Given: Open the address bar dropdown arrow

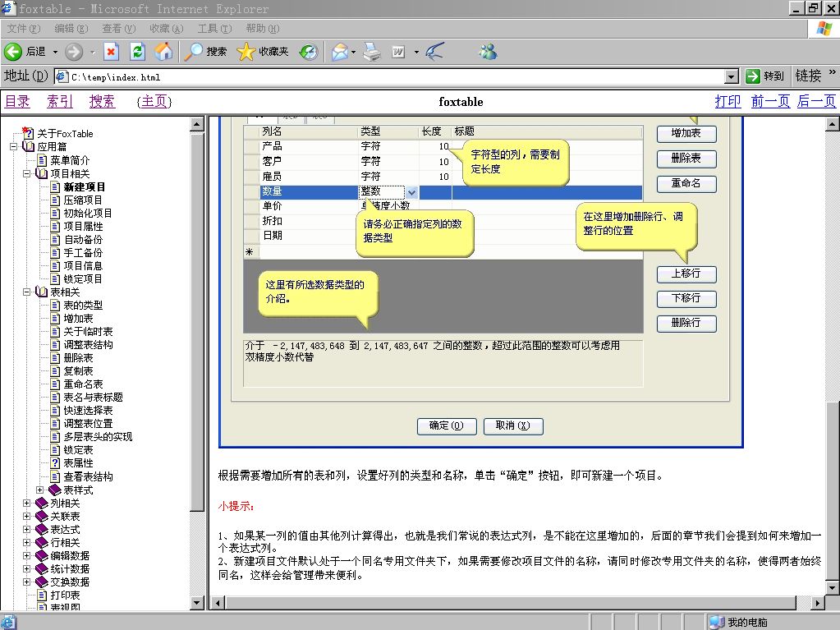Looking at the screenshot, I should tap(732, 76).
